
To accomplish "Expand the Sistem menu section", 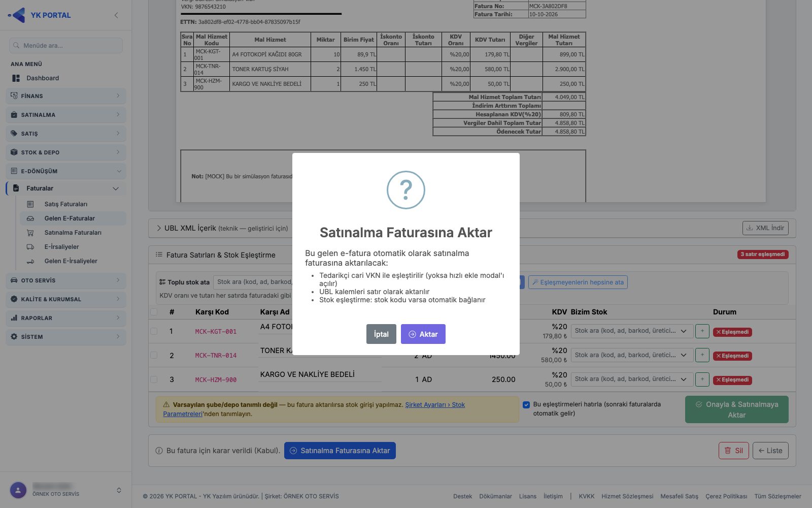I will point(66,337).
